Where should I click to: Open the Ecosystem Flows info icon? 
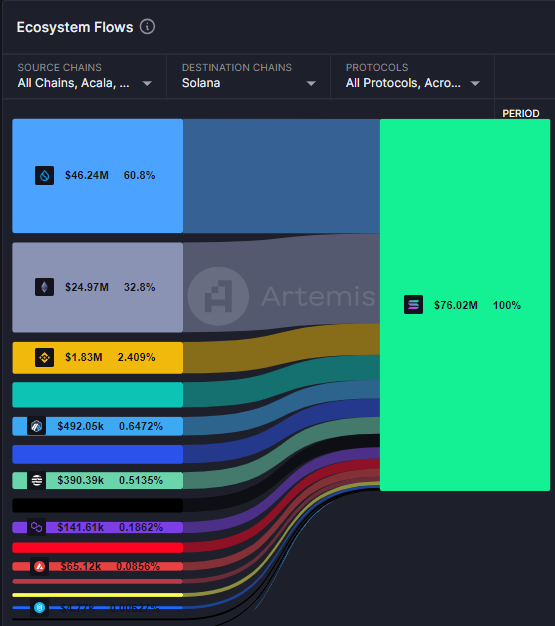tap(147, 27)
